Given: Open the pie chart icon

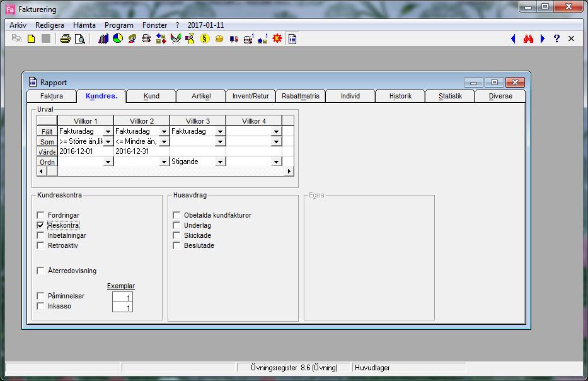Looking at the screenshot, I should [x=118, y=38].
